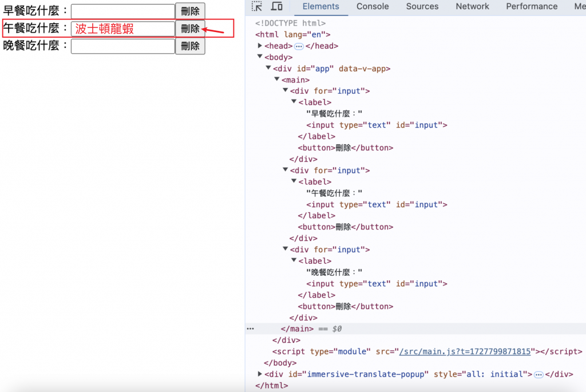
Task: Collapse the div id="app" node
Action: tap(268, 68)
